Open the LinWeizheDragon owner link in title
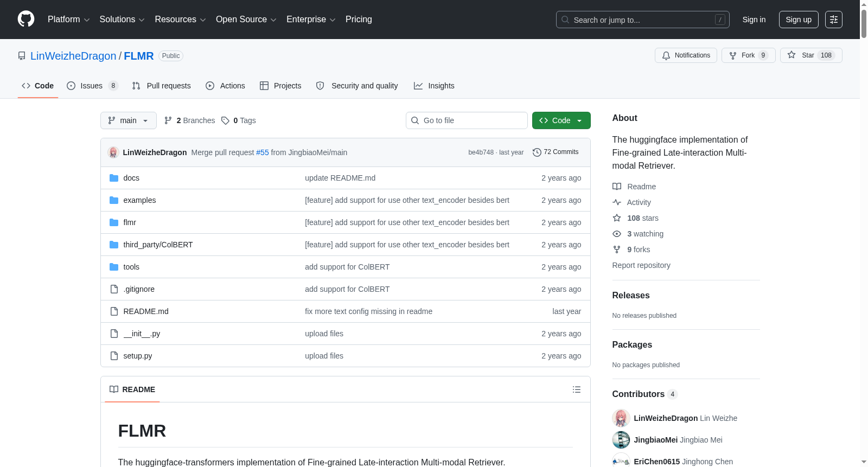The height and width of the screenshot is (467, 868). [73, 56]
